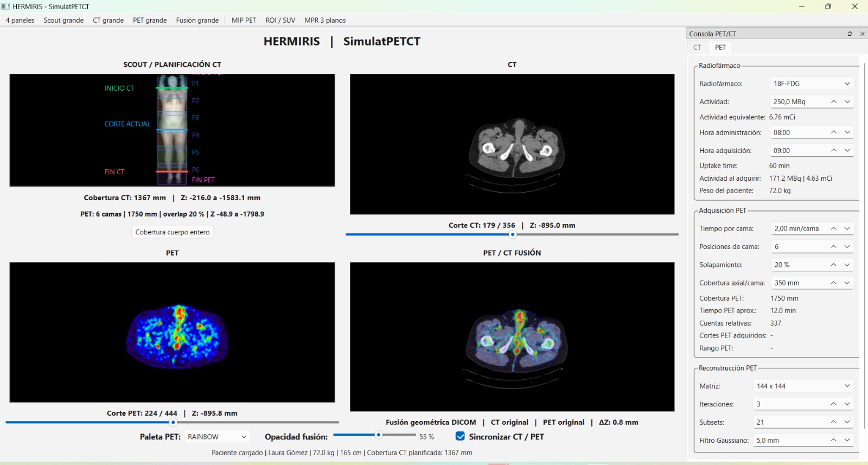The width and height of the screenshot is (868, 465).
Task: Decrease Filtro Gaussiano value
Action: 847,440
